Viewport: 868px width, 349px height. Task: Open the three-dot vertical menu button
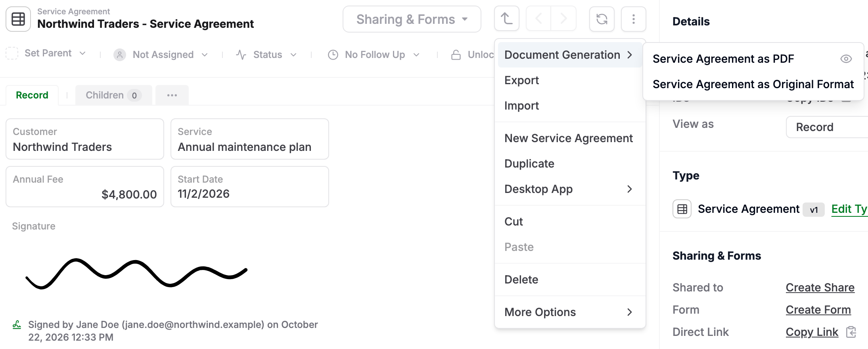coord(633,19)
